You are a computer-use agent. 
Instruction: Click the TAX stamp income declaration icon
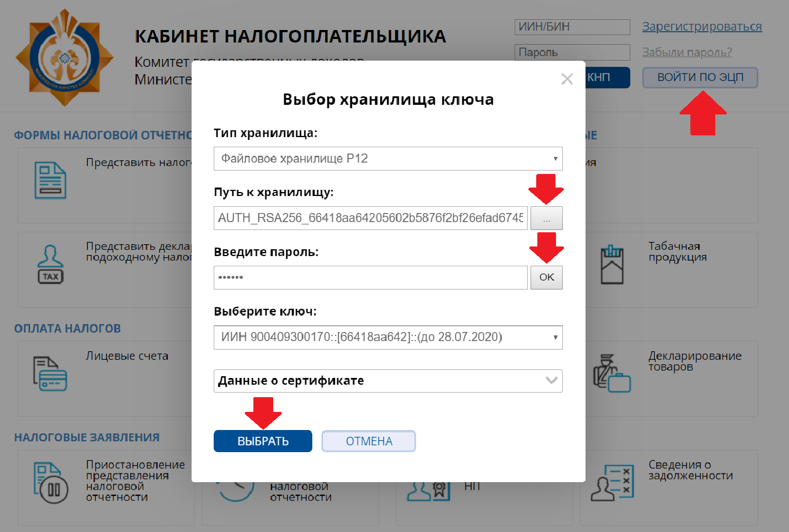point(50,264)
